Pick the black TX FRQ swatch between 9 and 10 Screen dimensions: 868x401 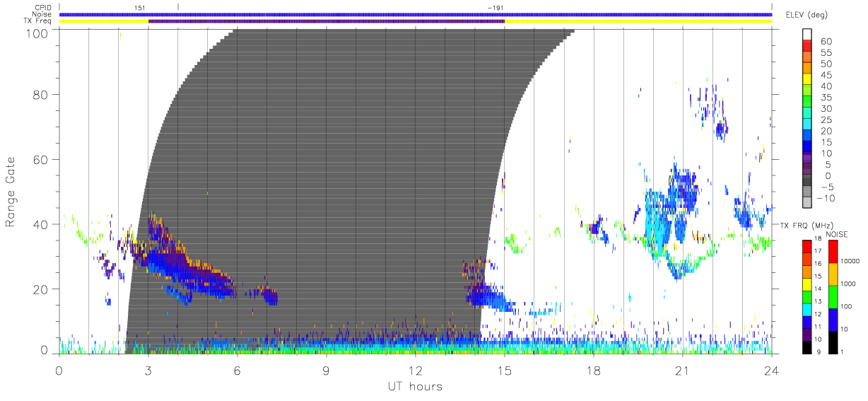(807, 346)
